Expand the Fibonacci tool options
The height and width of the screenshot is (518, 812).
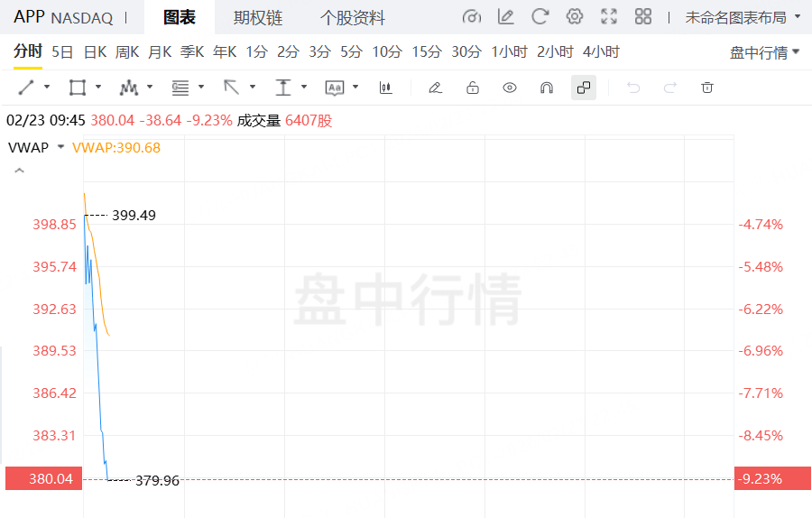tap(201, 87)
